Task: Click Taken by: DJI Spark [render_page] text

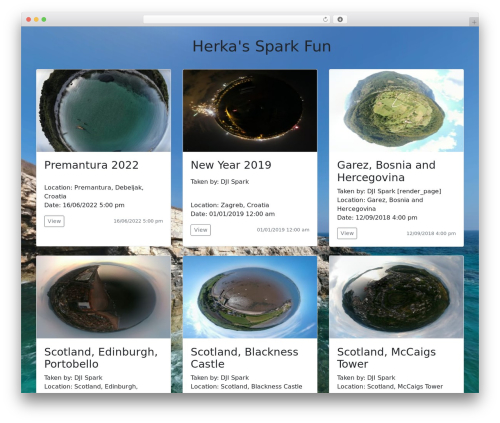Action: tap(389, 191)
